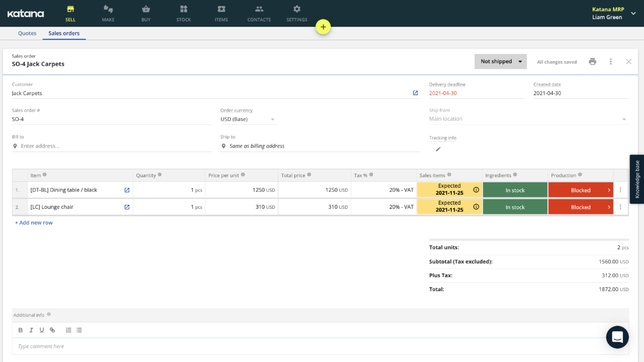Insert a link in Additional info

(x=53, y=330)
